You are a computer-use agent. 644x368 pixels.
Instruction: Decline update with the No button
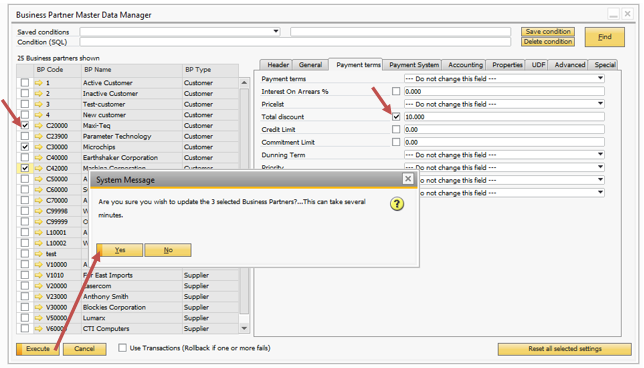(x=168, y=250)
